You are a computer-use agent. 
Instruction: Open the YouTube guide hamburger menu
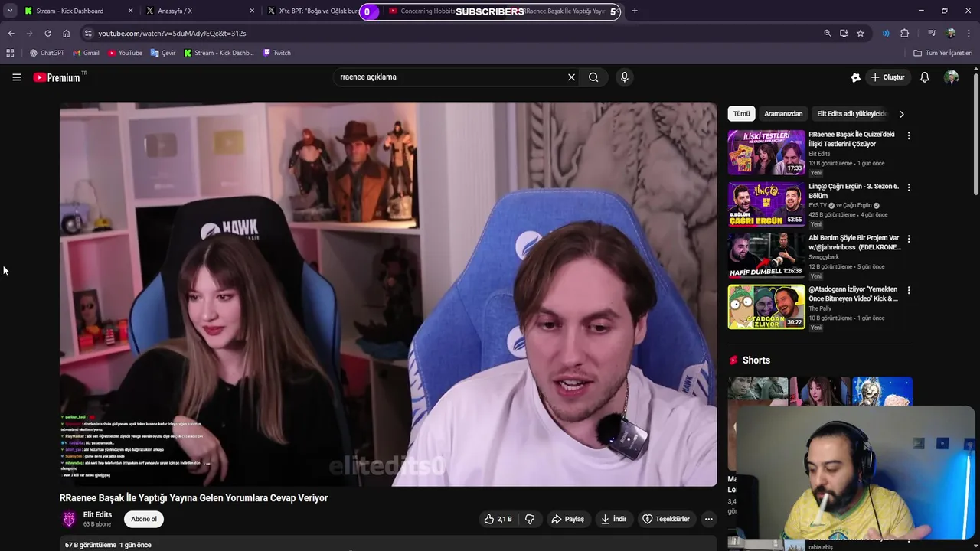tap(16, 77)
